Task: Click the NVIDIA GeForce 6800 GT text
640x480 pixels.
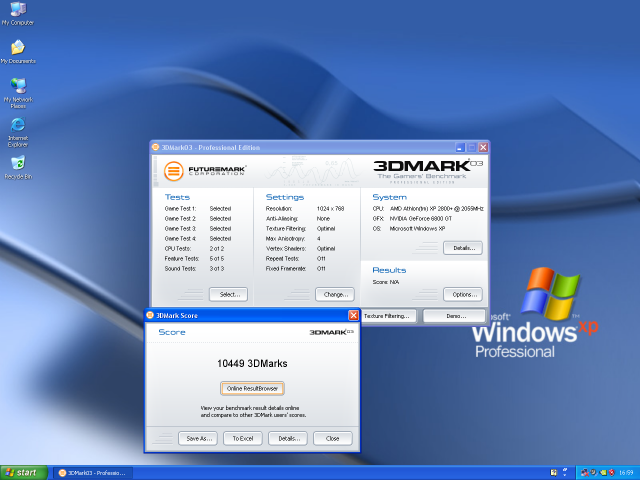Action: tap(421, 218)
